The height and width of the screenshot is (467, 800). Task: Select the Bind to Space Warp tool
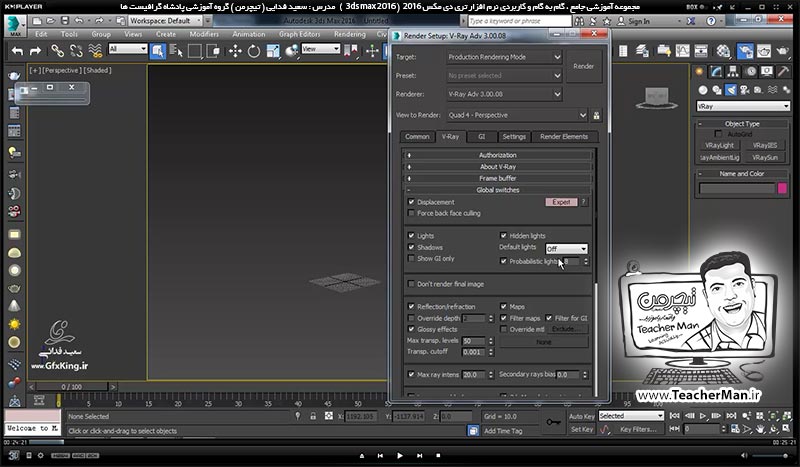pos(95,51)
